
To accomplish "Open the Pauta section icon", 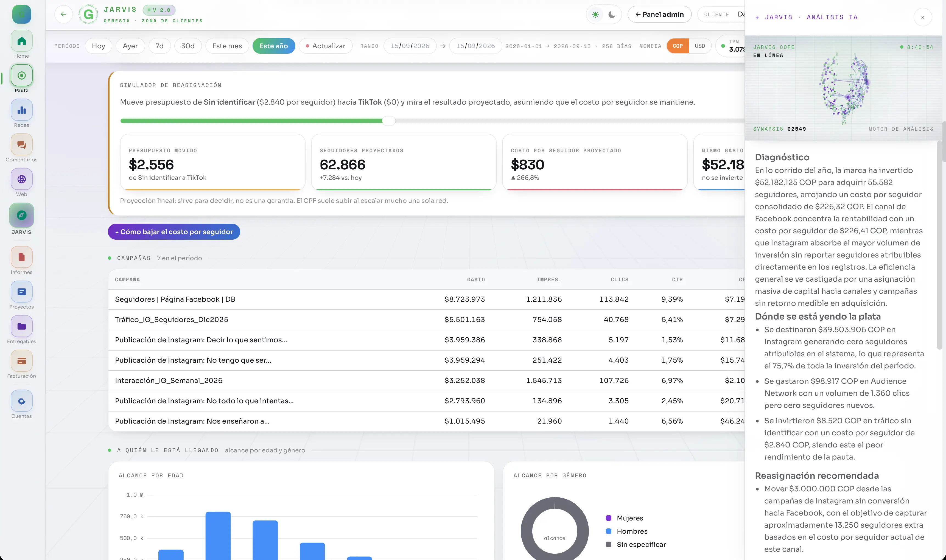I will [21, 75].
